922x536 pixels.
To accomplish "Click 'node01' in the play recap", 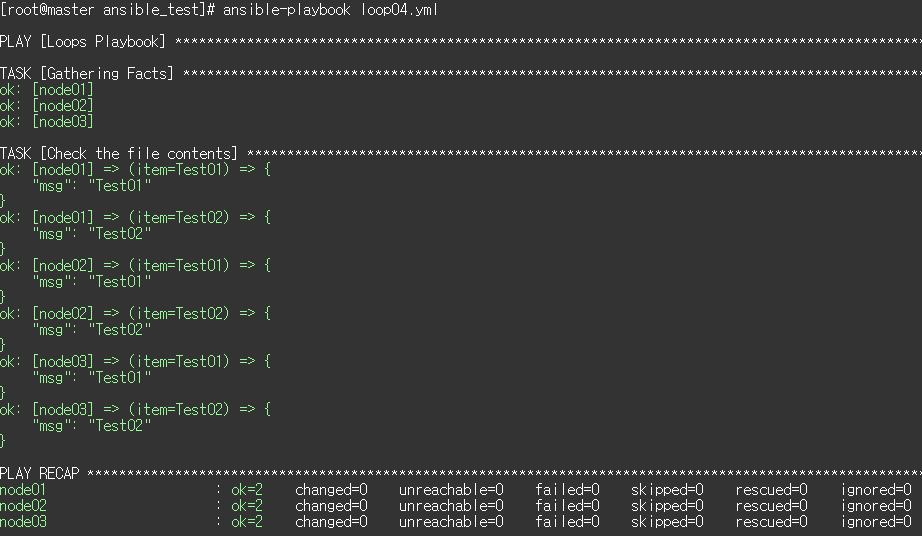I will coord(23,490).
